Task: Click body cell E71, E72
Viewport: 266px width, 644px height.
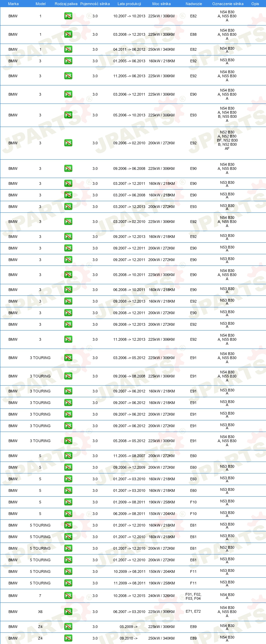Action: (x=193, y=611)
